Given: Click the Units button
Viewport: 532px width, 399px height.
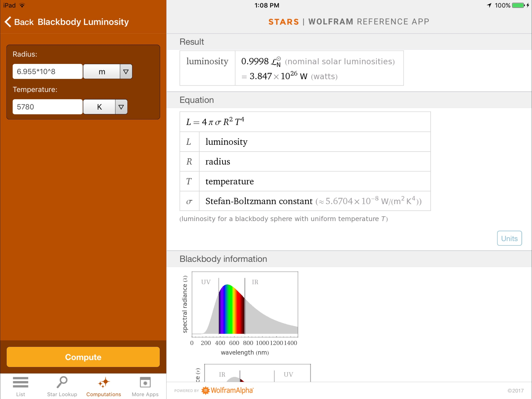Looking at the screenshot, I should (509, 238).
